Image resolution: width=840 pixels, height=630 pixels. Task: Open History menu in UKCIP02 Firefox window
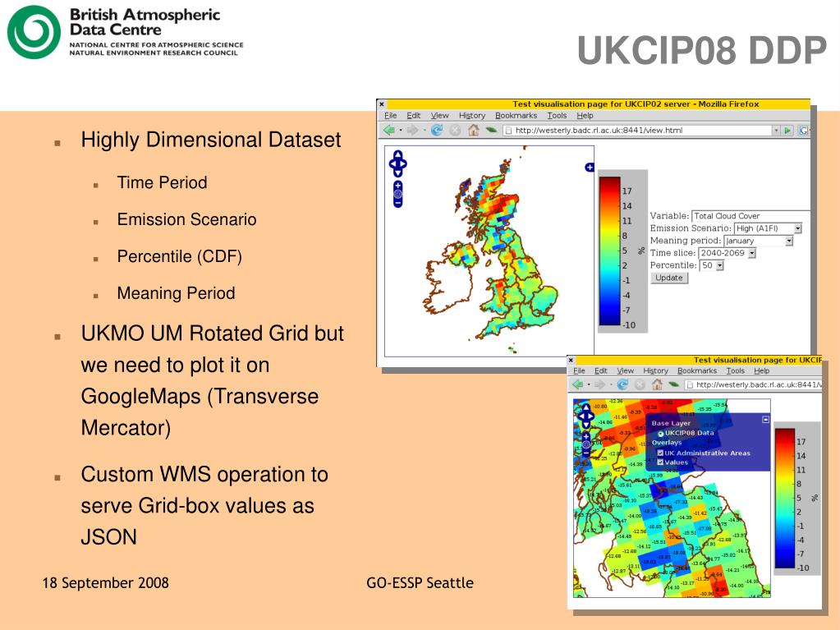(472, 115)
